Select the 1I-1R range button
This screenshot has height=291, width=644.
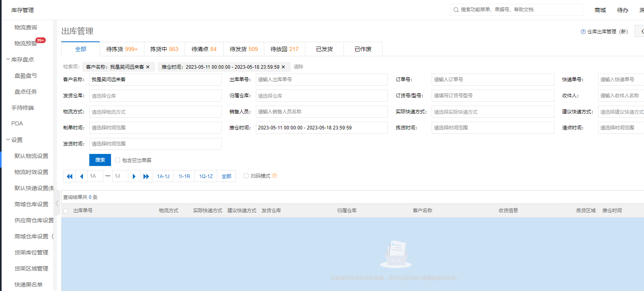click(184, 176)
